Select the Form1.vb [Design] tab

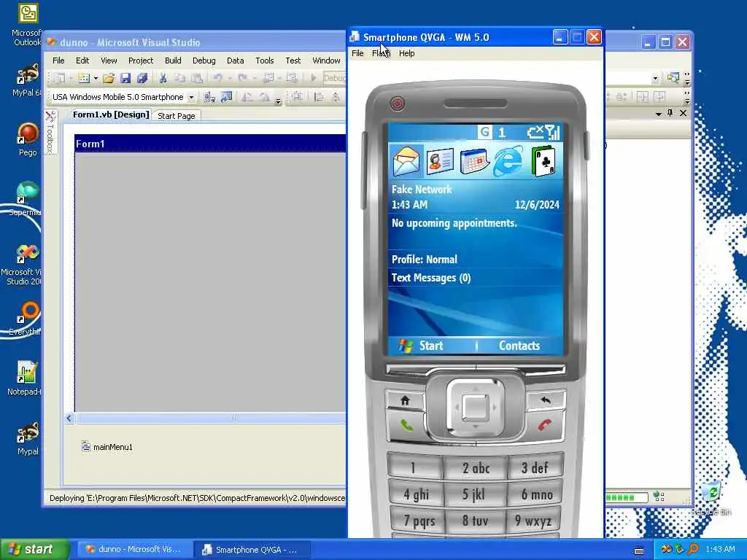pyautogui.click(x=111, y=114)
